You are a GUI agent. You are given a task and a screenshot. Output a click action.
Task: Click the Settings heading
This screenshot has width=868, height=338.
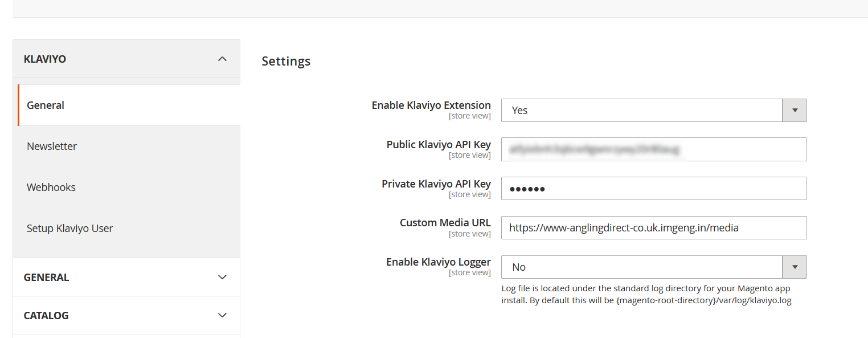pos(286,61)
